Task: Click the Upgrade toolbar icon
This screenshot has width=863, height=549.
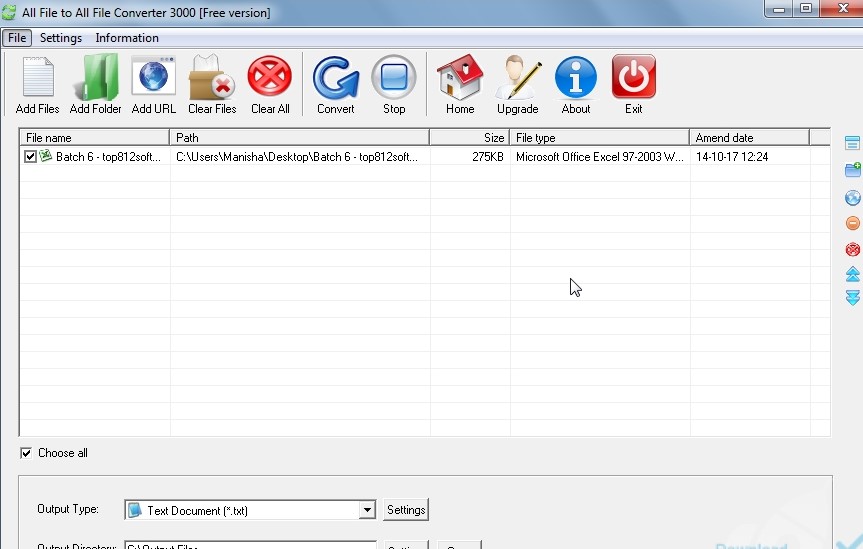Action: pos(518,77)
